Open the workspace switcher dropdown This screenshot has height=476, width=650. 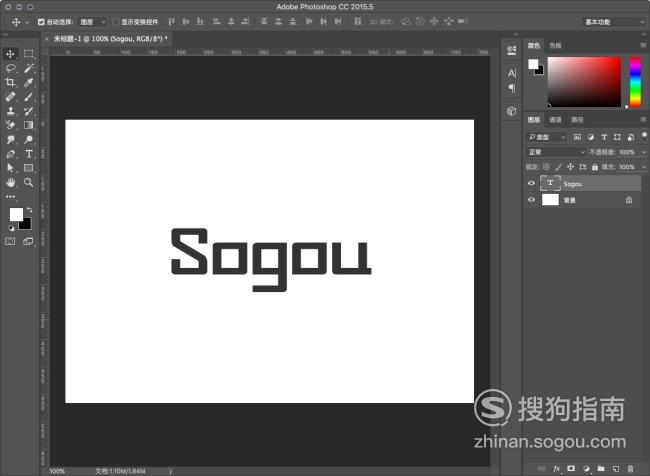coord(614,22)
